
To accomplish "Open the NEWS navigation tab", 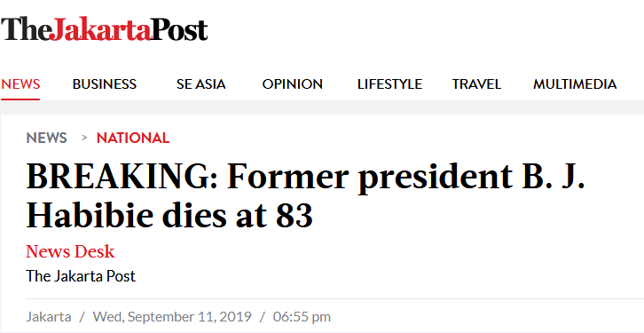I will 20,83.
